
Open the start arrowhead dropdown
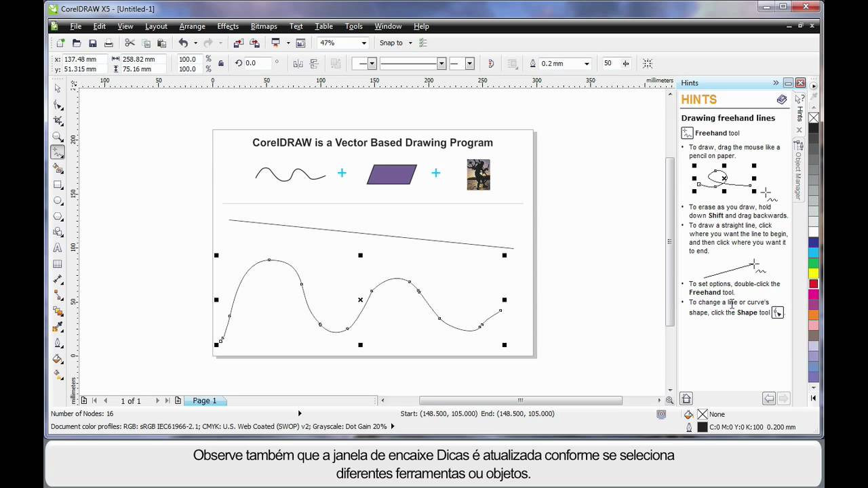(372, 64)
